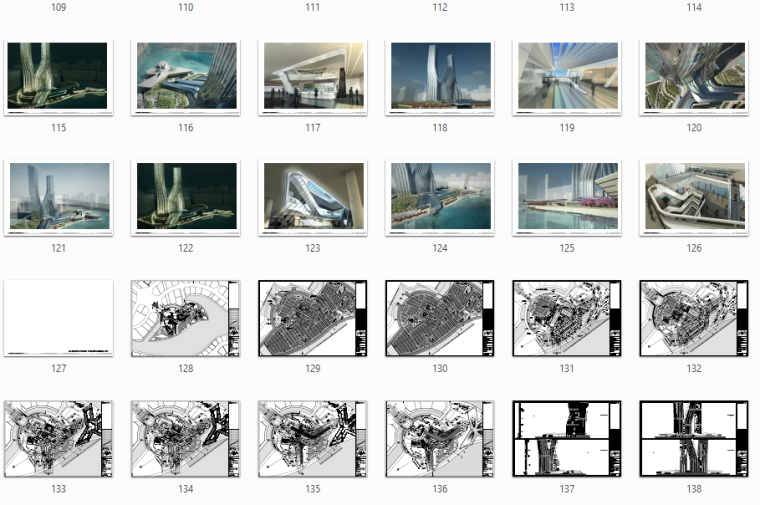
Task: Open page 122 night rendering thumbnail
Action: pyautogui.click(x=186, y=198)
